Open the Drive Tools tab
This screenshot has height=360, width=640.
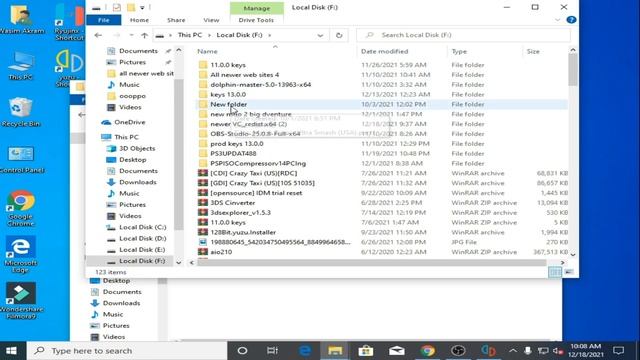pyautogui.click(x=256, y=20)
